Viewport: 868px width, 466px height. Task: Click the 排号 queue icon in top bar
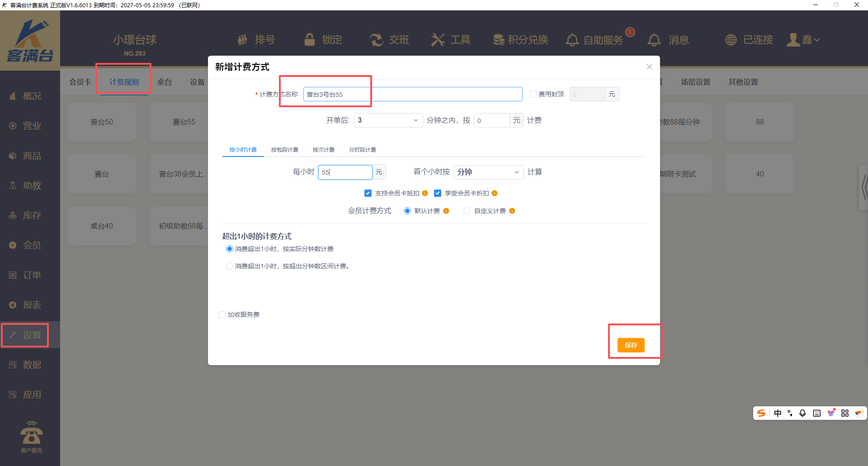[243, 40]
